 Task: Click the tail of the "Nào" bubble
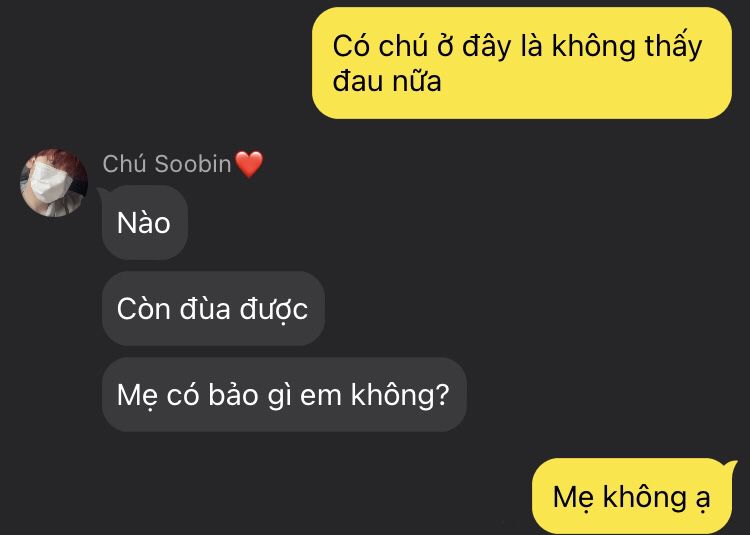click(x=103, y=192)
